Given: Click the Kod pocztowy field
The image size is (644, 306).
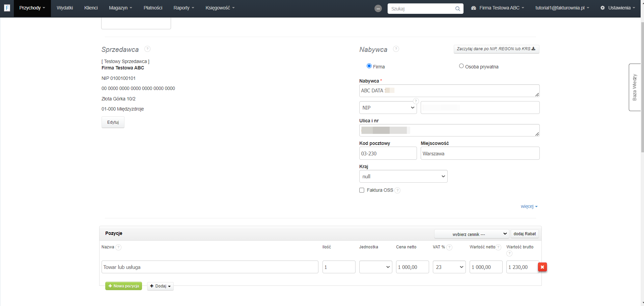Looking at the screenshot, I should 388,153.
